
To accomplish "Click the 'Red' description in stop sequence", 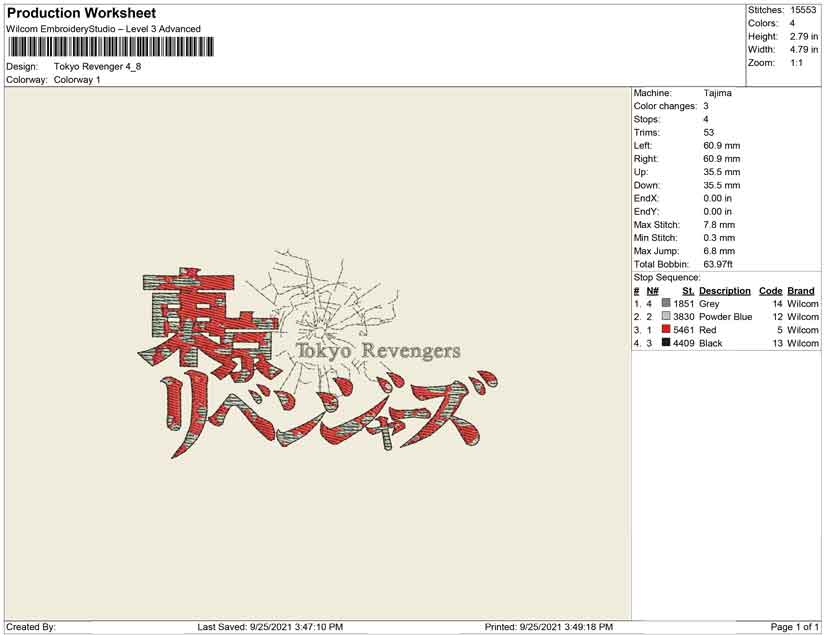I will (708, 330).
